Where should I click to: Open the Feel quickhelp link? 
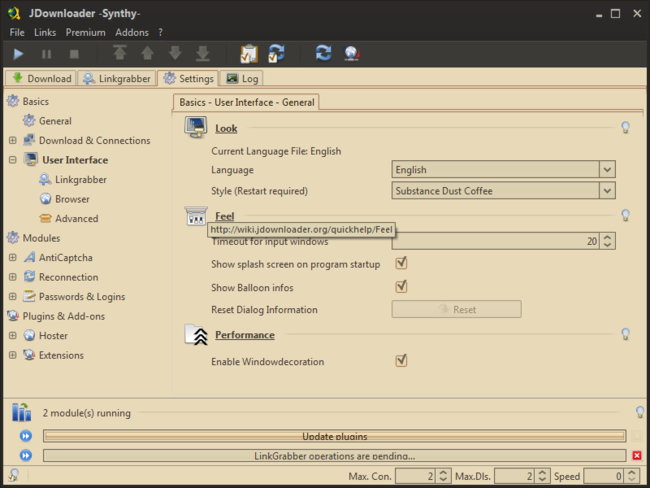click(x=225, y=216)
